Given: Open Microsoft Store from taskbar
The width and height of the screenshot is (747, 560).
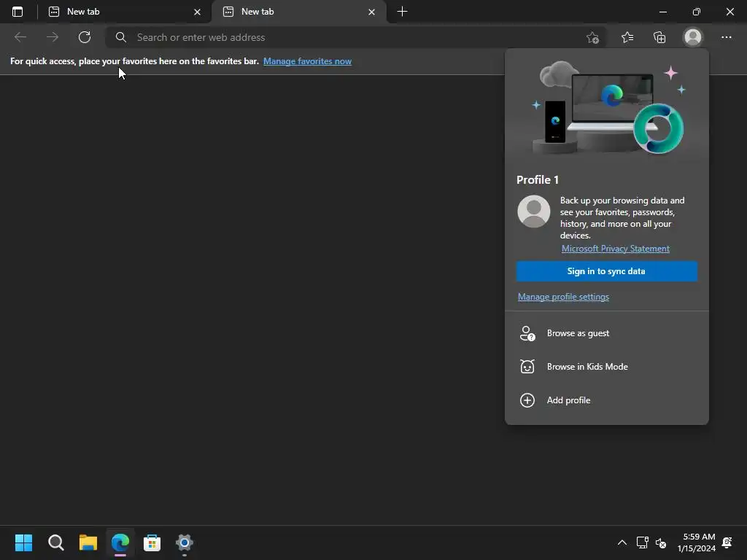Looking at the screenshot, I should click(152, 542).
